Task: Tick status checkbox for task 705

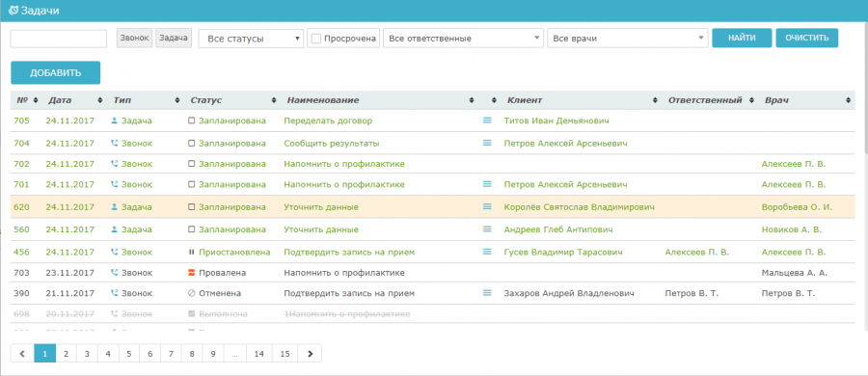Action: (x=192, y=121)
